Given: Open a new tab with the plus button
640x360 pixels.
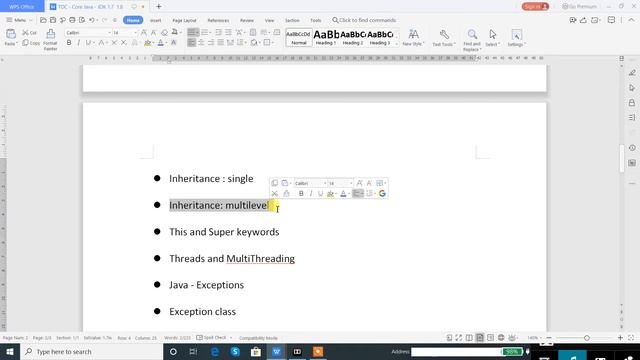Looking at the screenshot, I should click(159, 7).
